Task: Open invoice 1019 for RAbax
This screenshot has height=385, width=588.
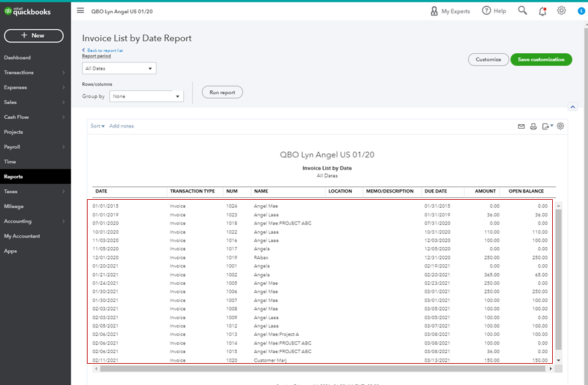Action: pos(320,258)
